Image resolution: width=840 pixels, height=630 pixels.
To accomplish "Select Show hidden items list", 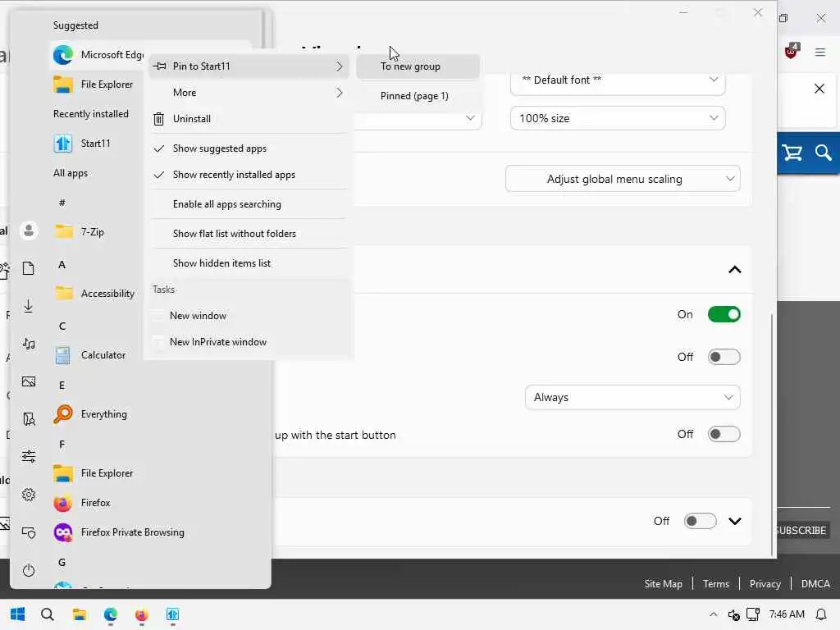I will (x=249, y=263).
